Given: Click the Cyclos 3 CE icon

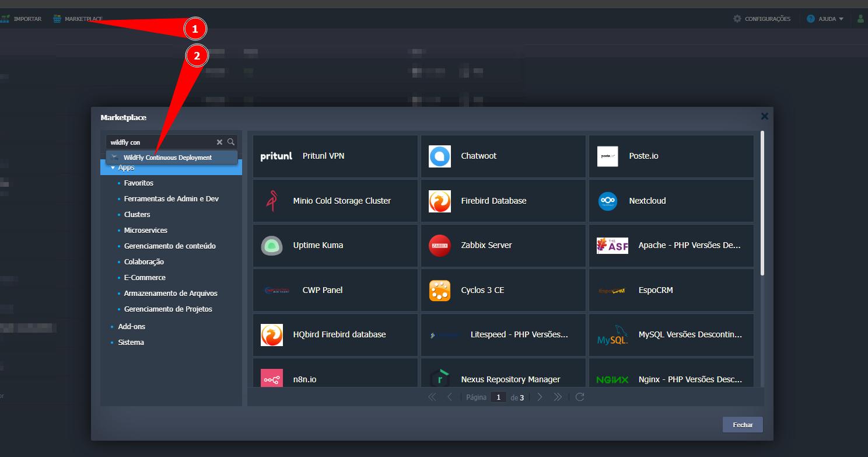Looking at the screenshot, I should (x=439, y=290).
